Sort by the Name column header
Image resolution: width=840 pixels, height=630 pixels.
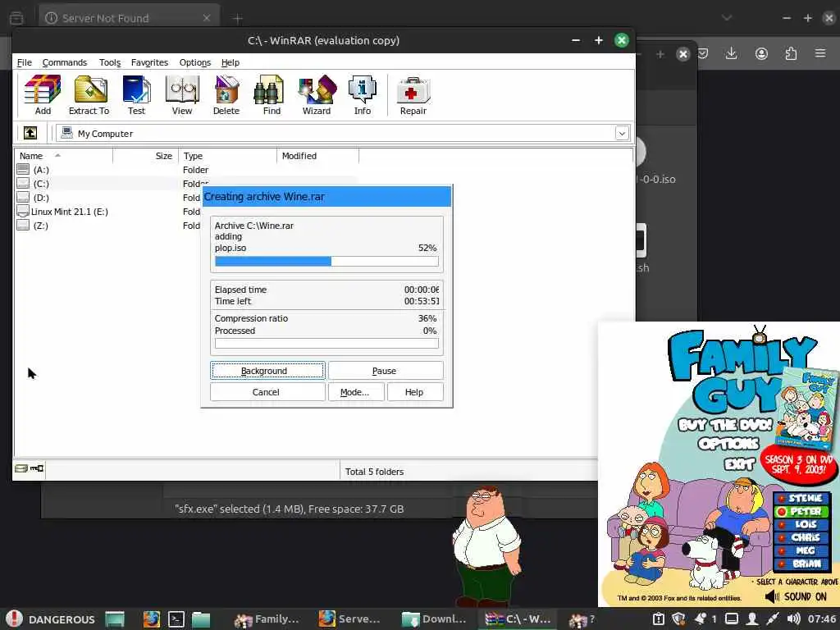tap(63, 156)
